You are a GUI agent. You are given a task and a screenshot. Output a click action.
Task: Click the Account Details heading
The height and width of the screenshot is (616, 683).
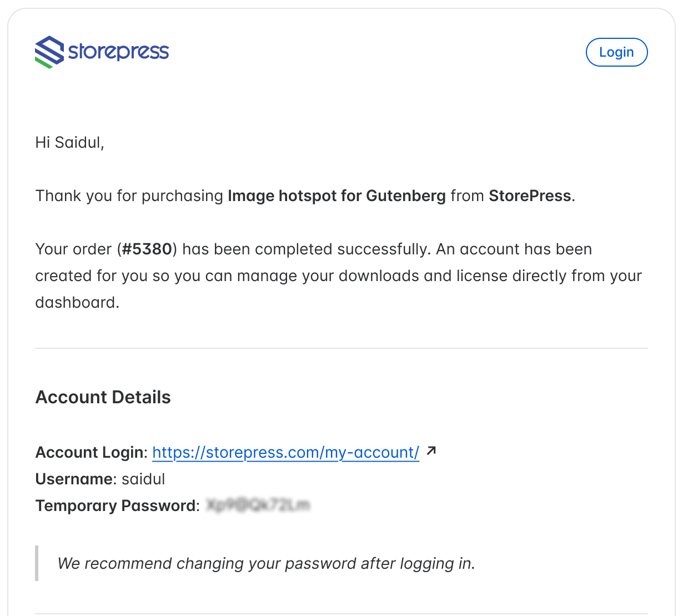103,397
